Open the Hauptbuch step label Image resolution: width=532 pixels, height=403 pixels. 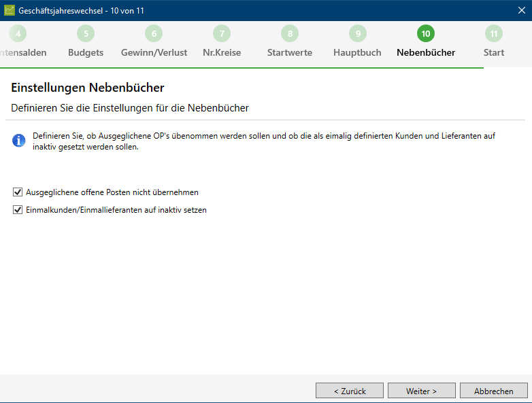(x=357, y=52)
